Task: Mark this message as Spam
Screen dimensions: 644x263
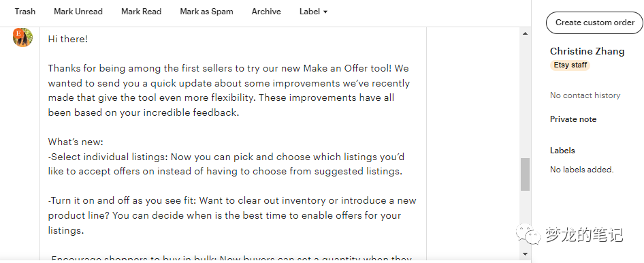Action: [x=206, y=12]
